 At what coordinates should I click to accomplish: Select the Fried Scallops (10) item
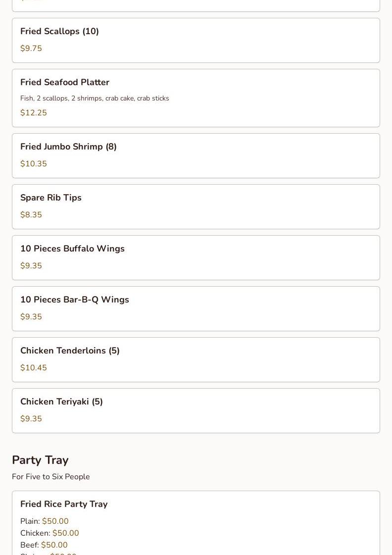[196, 41]
